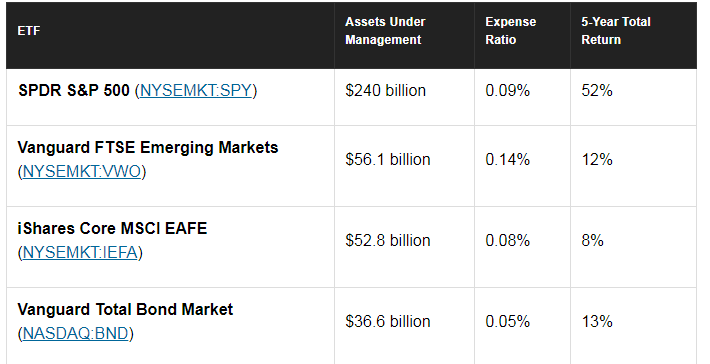Click the $36.6 billion assets cell

tap(388, 321)
